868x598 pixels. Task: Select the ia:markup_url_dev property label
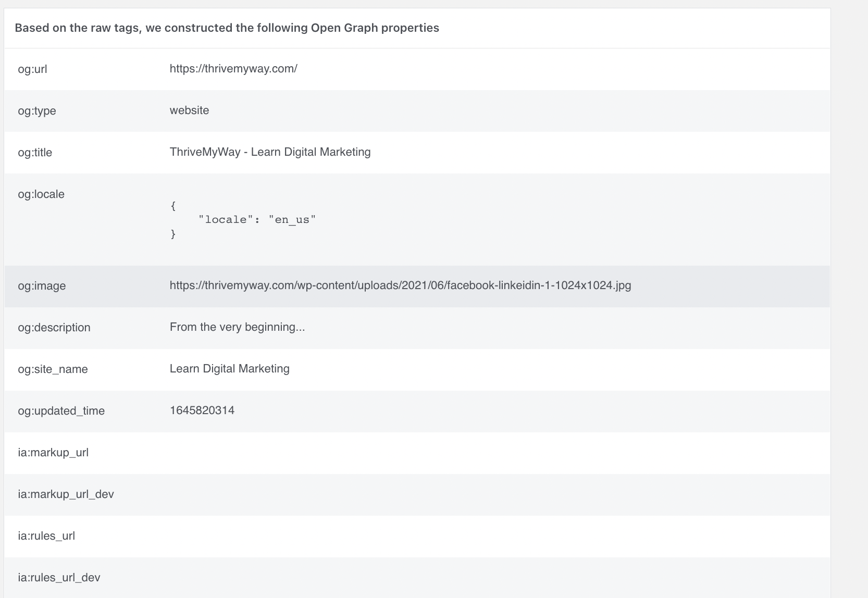click(66, 494)
